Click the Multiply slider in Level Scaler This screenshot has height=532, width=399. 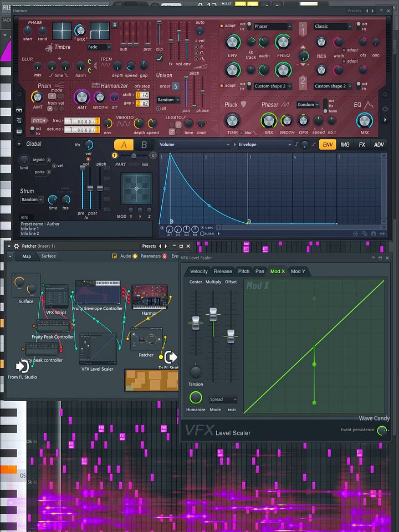click(x=213, y=314)
